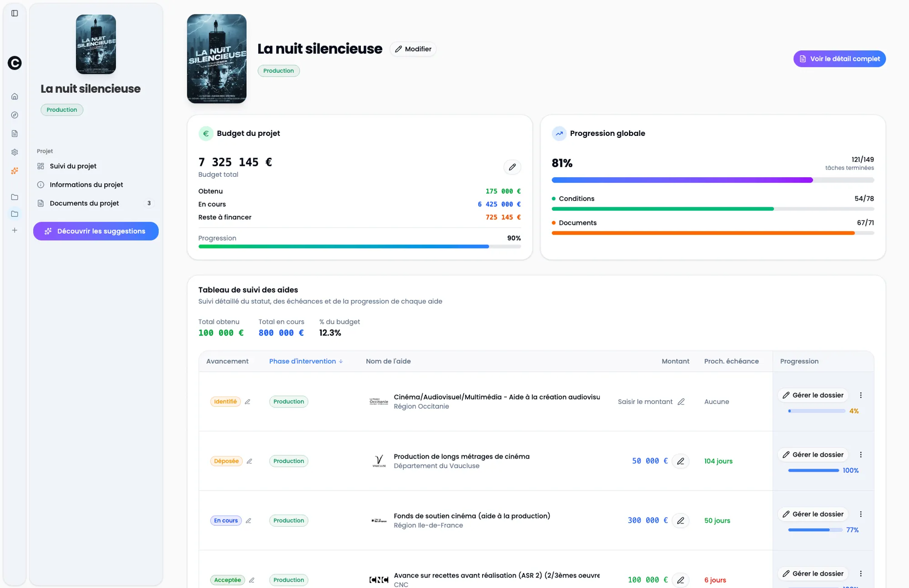Click Gérer le dossier for Fonds de soutien cinéma
Viewport: 909px width, 588px height.
[x=813, y=514]
